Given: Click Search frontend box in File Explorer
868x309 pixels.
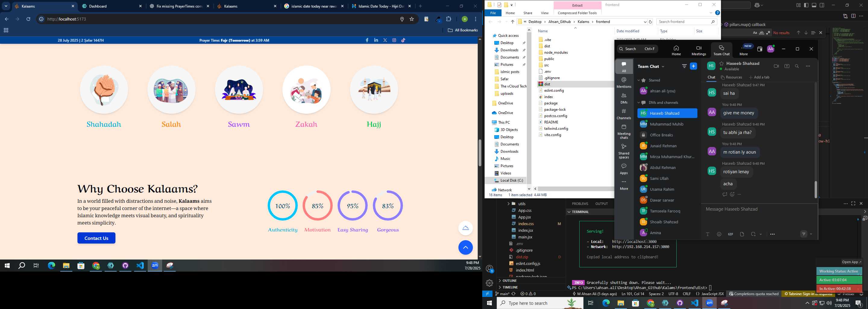Looking at the screenshot, I should [x=686, y=22].
